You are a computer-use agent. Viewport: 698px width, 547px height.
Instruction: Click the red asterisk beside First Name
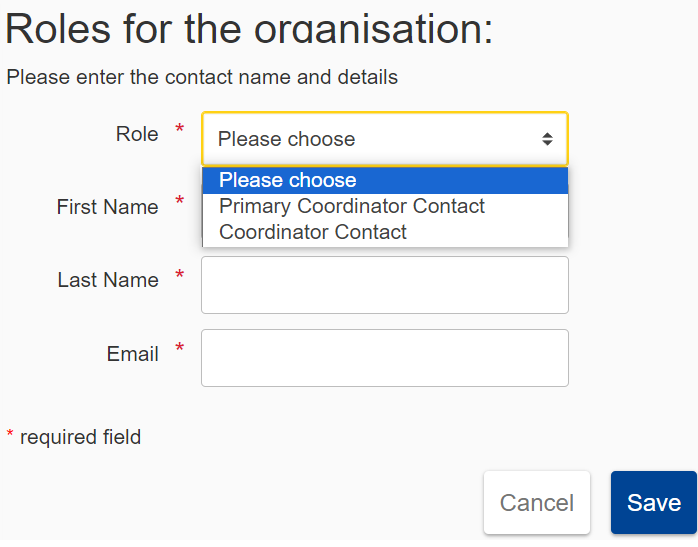click(x=180, y=202)
